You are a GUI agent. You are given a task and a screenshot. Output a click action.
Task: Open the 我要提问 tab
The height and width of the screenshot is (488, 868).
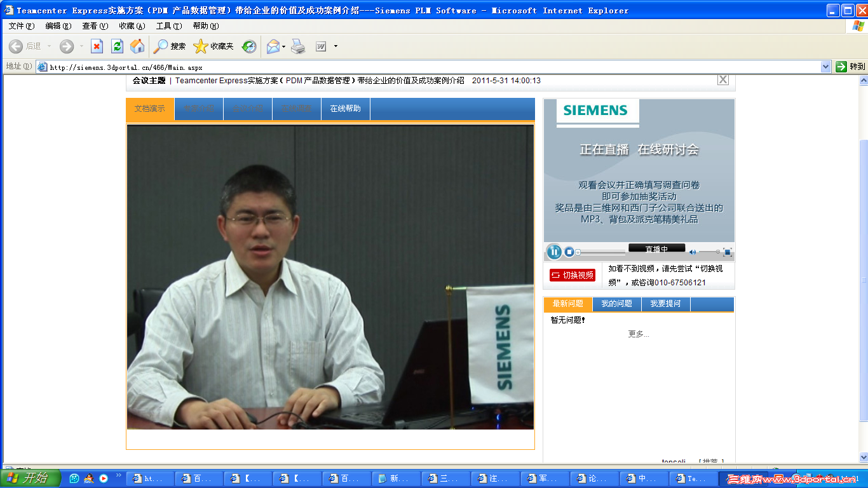[665, 304]
